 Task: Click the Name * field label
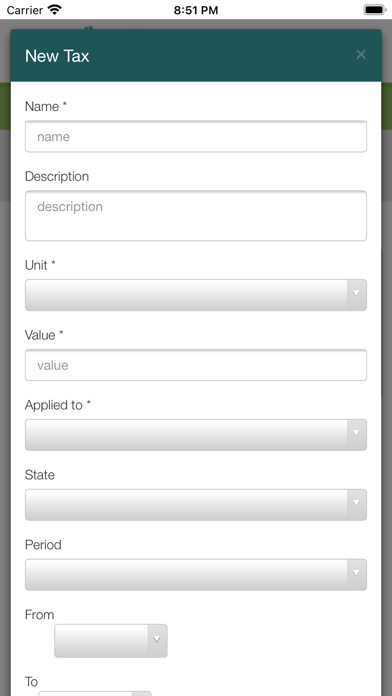[46, 107]
